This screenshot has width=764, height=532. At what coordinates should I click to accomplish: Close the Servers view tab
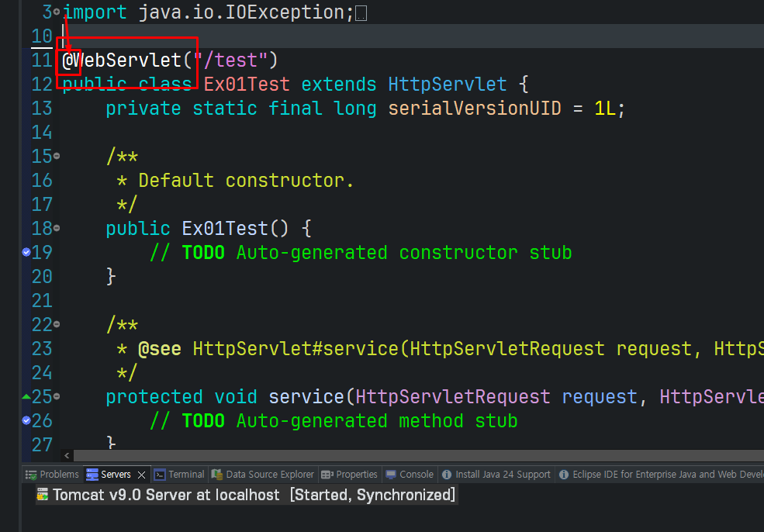[x=142, y=475]
